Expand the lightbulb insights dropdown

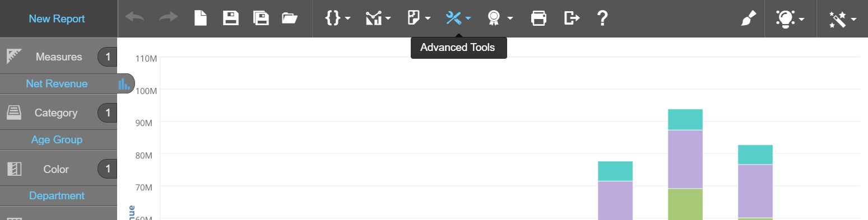pos(790,18)
